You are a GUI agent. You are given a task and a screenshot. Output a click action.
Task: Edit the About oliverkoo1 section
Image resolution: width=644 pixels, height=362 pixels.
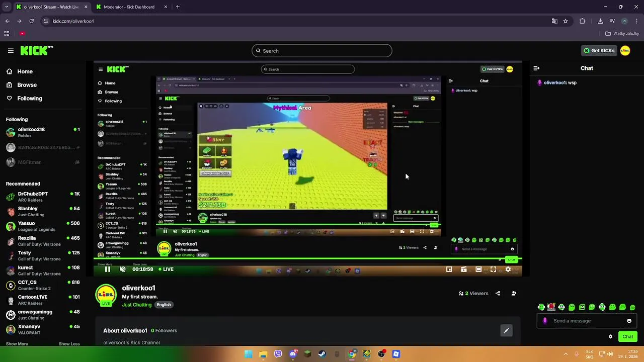click(x=507, y=330)
